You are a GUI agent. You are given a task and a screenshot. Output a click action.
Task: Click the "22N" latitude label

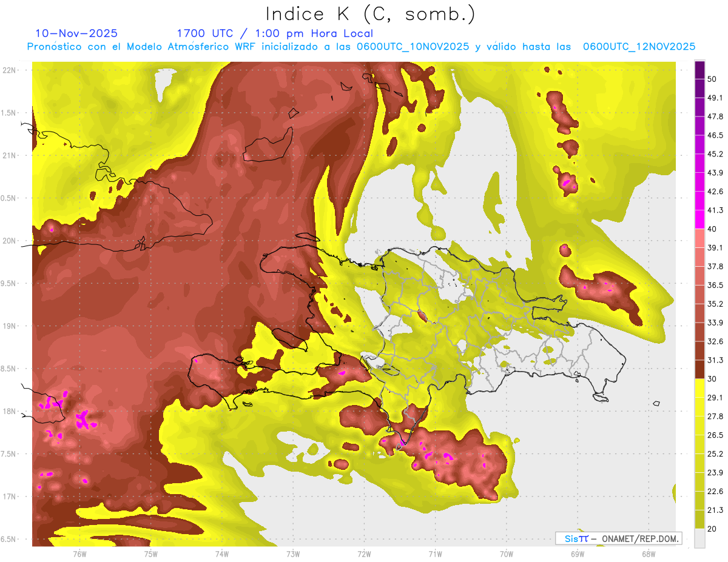pyautogui.click(x=10, y=70)
